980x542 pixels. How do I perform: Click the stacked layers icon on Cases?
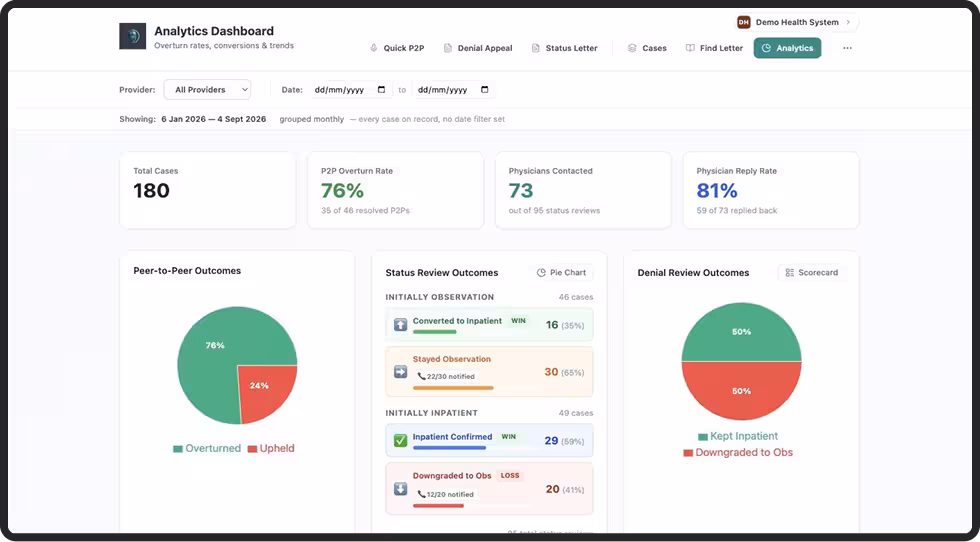pos(632,48)
